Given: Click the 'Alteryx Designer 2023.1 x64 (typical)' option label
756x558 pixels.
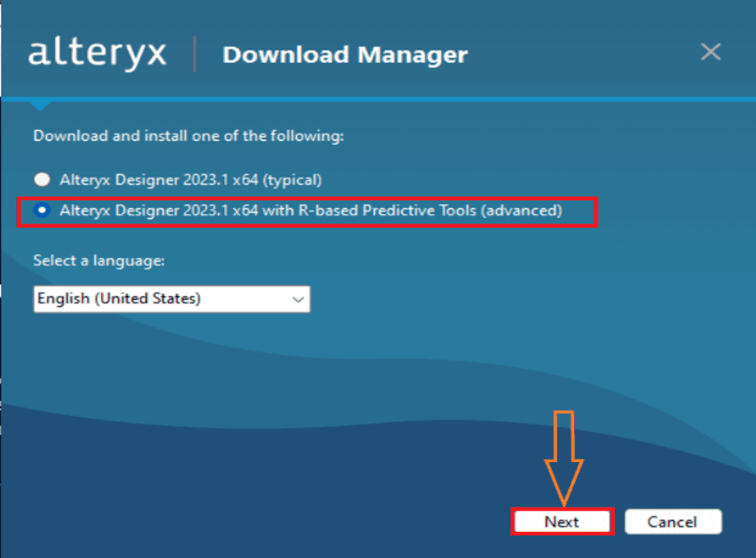Looking at the screenshot, I should pos(190,179).
